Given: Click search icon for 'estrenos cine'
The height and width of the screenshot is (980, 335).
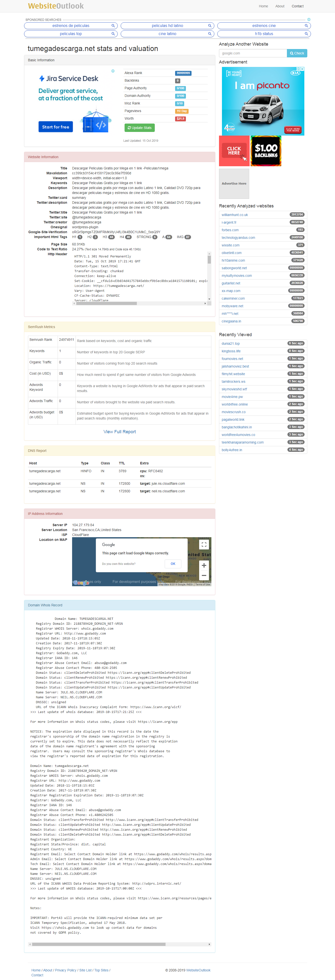Looking at the screenshot, I should coord(306,25).
